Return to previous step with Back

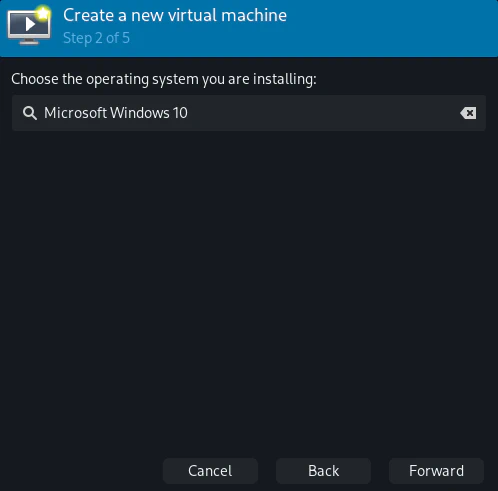323,471
